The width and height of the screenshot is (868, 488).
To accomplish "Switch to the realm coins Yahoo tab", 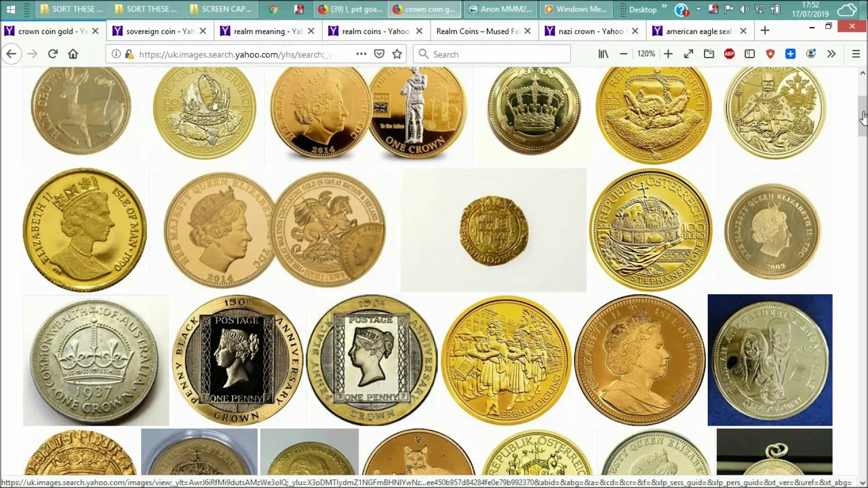I will 376,31.
